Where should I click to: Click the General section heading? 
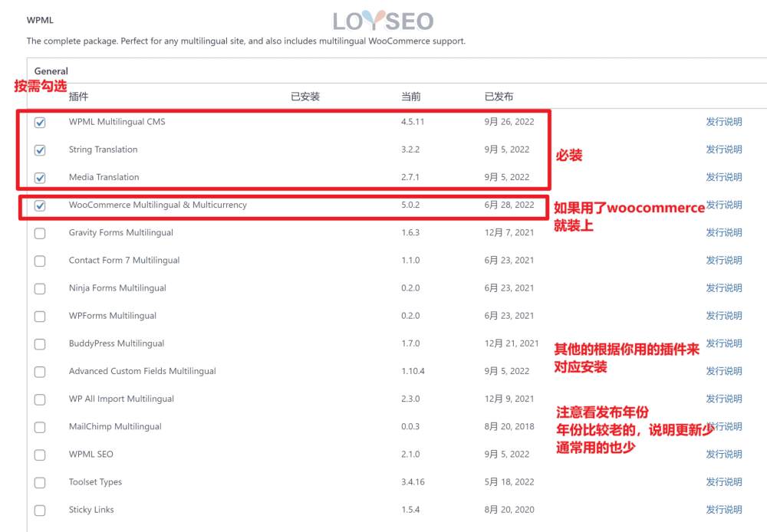[x=51, y=71]
